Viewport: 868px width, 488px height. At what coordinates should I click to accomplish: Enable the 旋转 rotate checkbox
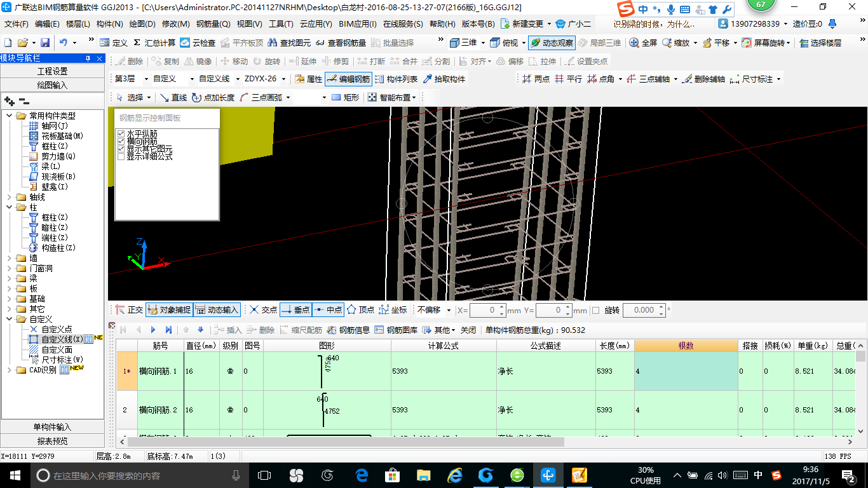point(596,310)
